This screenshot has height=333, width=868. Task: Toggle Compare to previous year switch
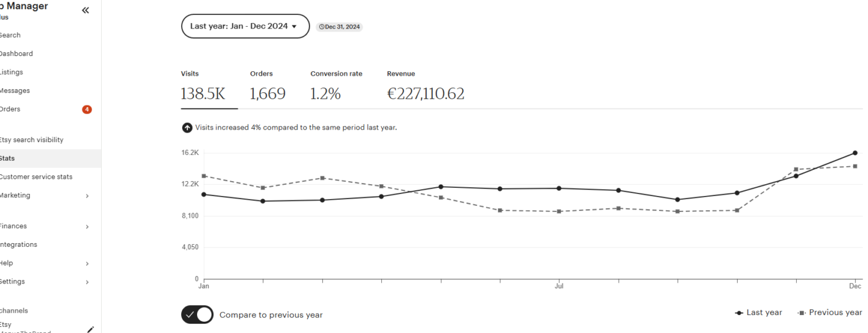pyautogui.click(x=197, y=314)
